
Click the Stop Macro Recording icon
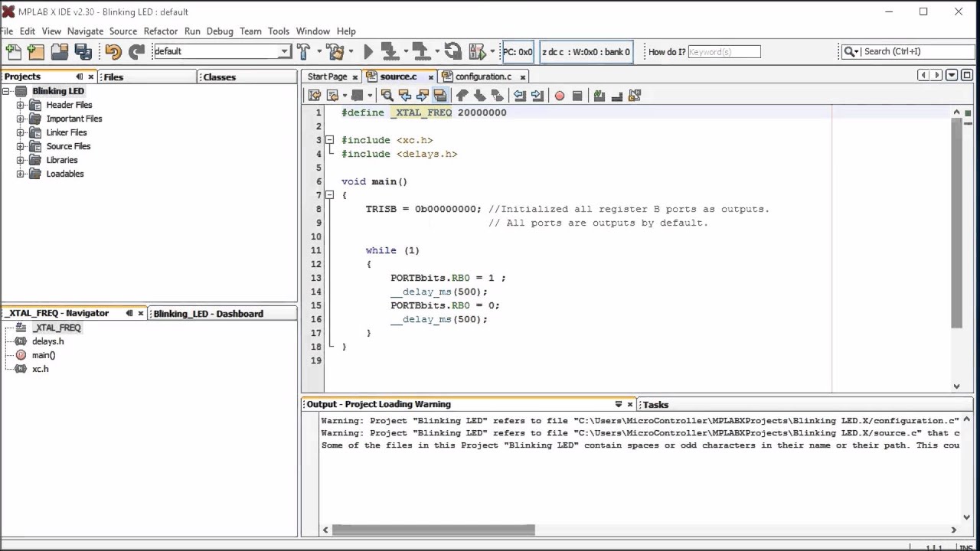tap(577, 96)
